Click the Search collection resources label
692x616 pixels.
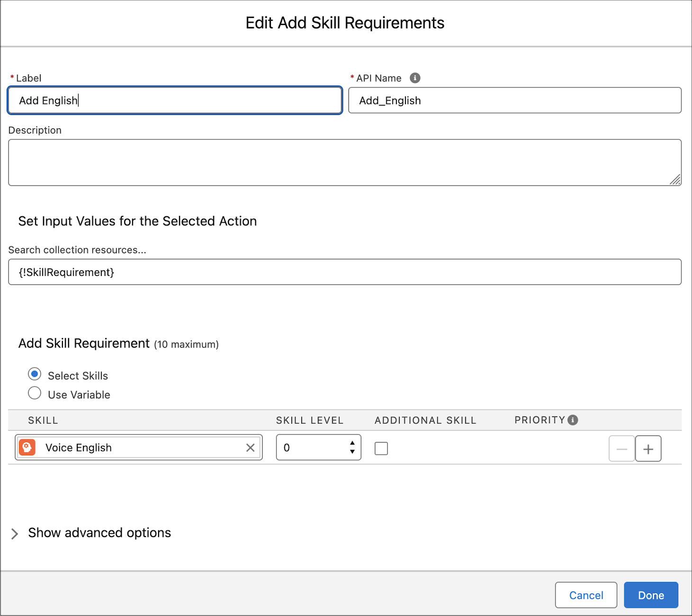pos(77,250)
